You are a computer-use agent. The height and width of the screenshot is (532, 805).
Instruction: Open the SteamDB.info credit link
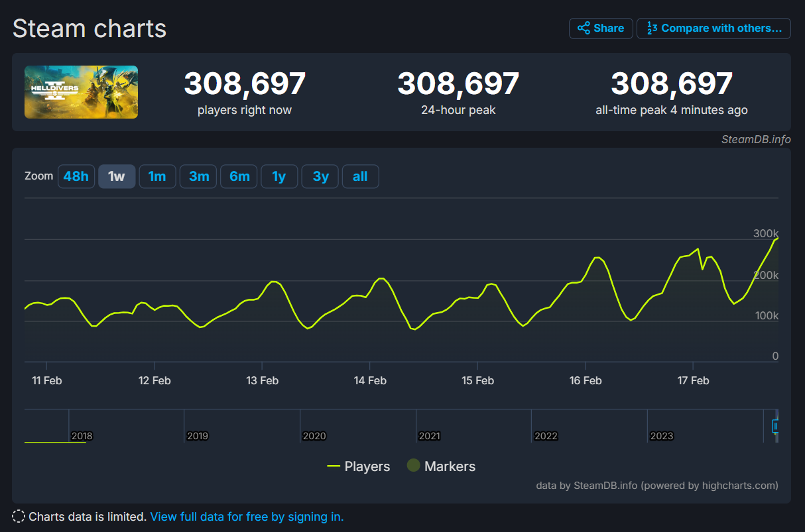pos(756,140)
